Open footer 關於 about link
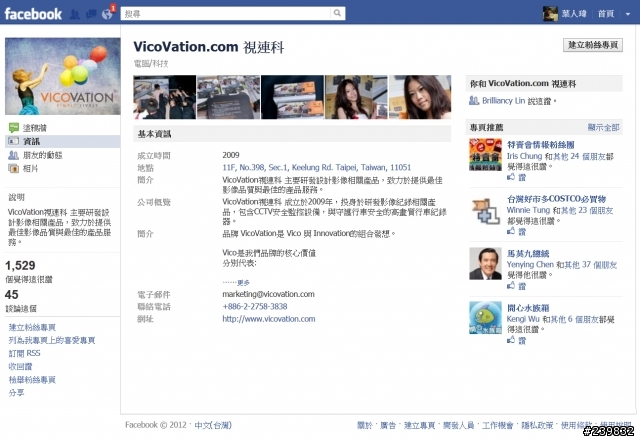The width and height of the screenshot is (640, 439). pos(364,426)
